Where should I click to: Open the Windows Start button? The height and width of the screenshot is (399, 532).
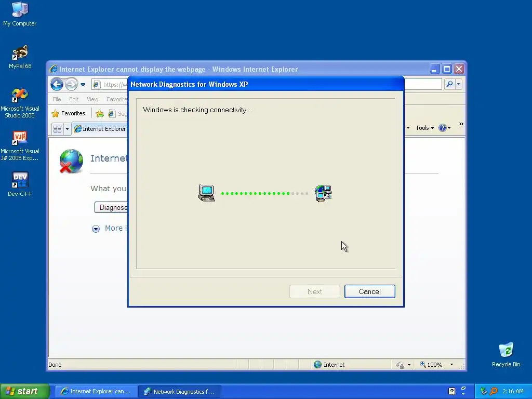[x=25, y=391]
